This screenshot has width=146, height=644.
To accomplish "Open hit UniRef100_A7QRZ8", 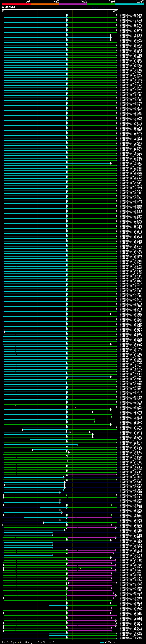I will 131,20.
